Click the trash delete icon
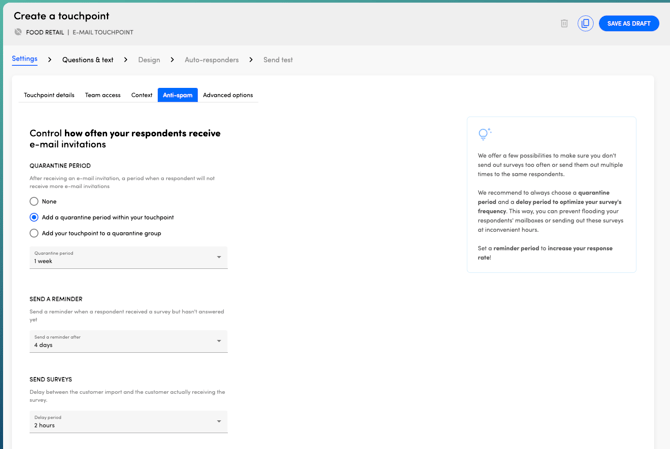670x449 pixels. pos(564,23)
